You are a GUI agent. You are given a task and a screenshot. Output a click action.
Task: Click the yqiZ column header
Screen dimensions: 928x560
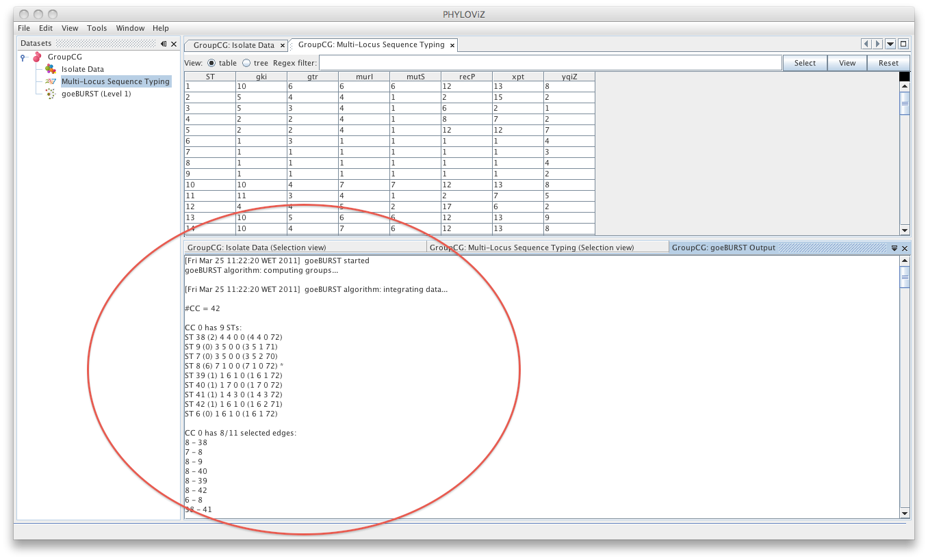(569, 77)
